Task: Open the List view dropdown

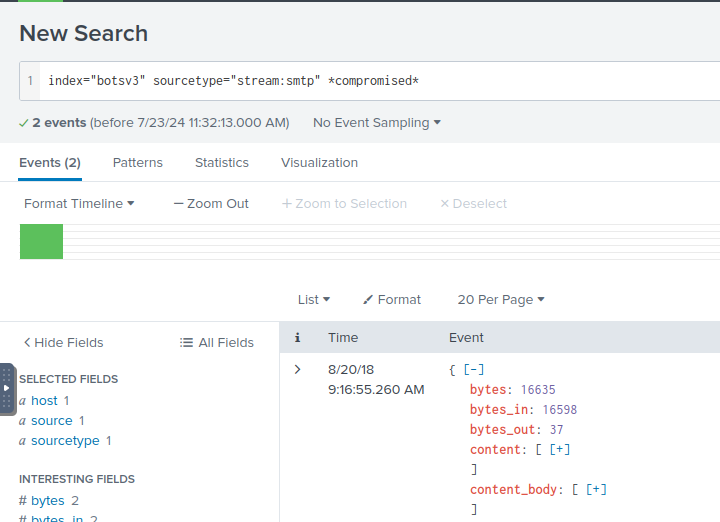Action: coord(313,300)
